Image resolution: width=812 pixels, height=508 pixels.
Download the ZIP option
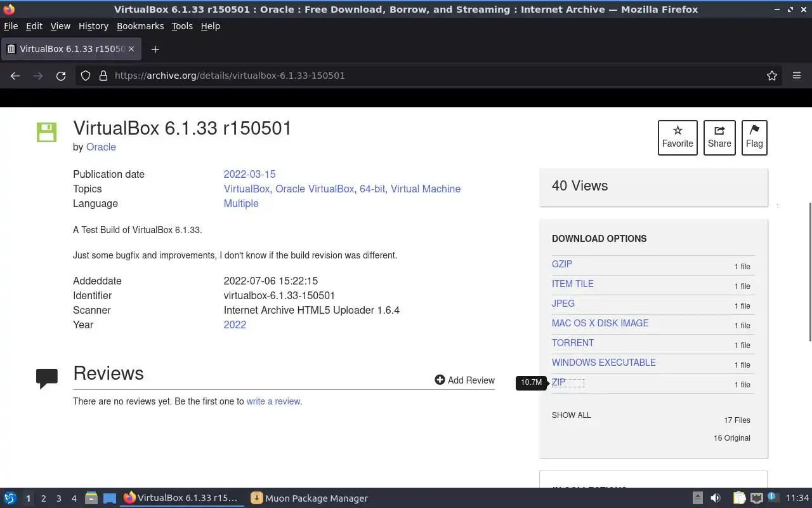tap(558, 382)
